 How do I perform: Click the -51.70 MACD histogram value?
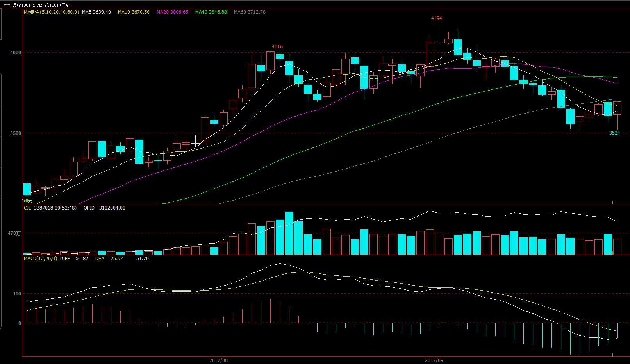point(142,259)
